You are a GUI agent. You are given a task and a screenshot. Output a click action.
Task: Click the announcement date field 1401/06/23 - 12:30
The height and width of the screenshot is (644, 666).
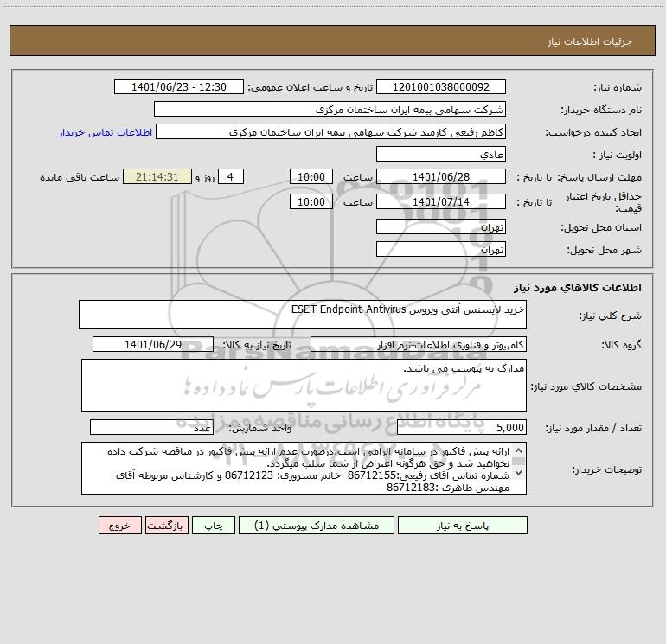point(179,86)
